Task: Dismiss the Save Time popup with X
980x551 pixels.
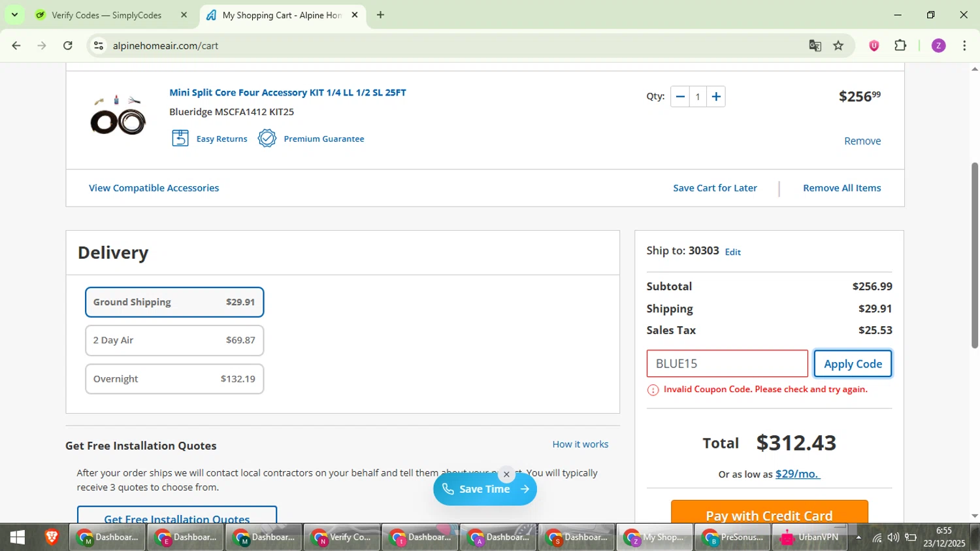Action: click(506, 475)
